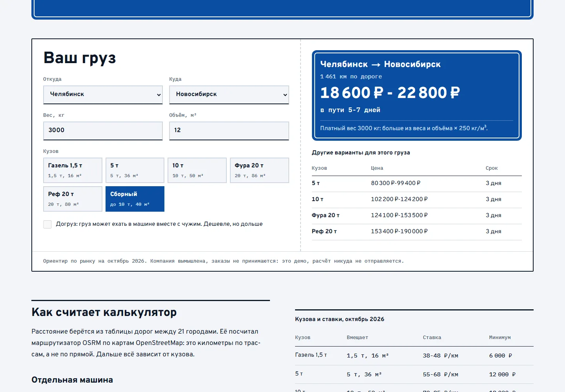Click the Ставка column header
Image resolution: width=565 pixels, height=392 pixels.
point(432,338)
